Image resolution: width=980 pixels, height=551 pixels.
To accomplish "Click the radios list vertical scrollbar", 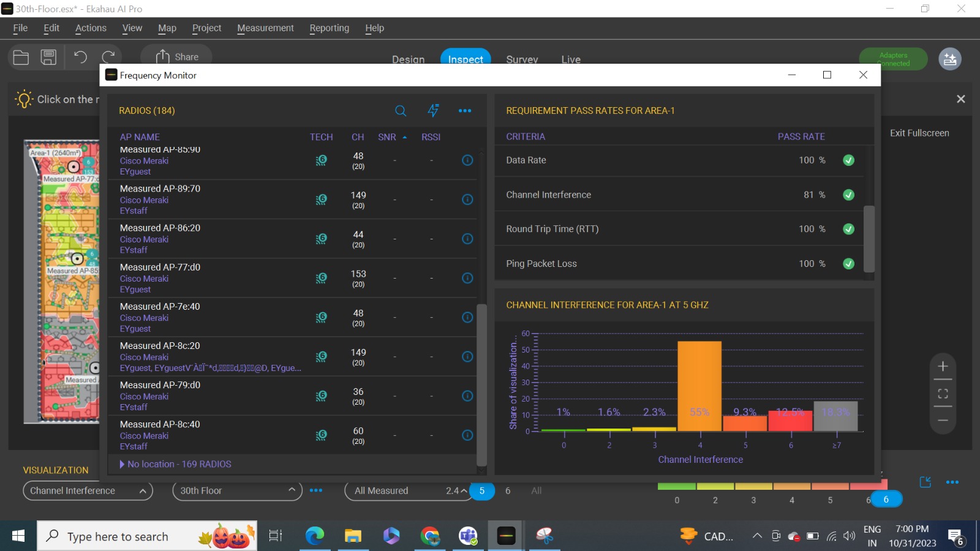I will pyautogui.click(x=481, y=384).
